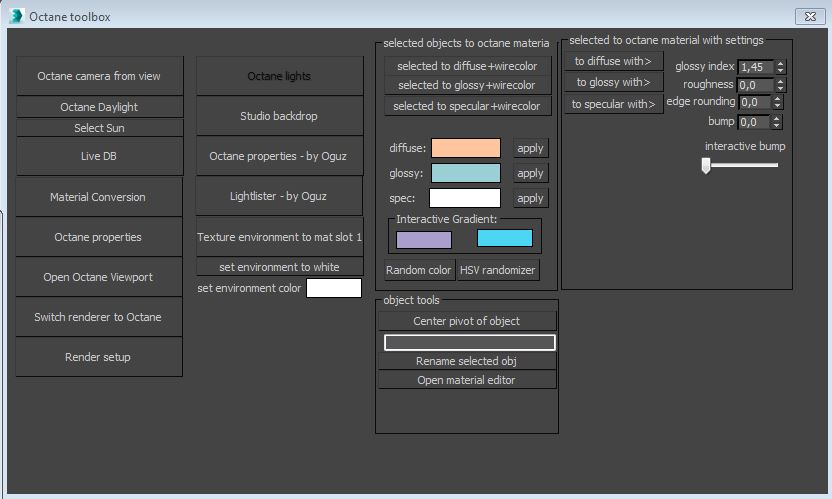Apply selected to specular+wirecolor
Viewport: 832px width, 499px height.
(467, 106)
